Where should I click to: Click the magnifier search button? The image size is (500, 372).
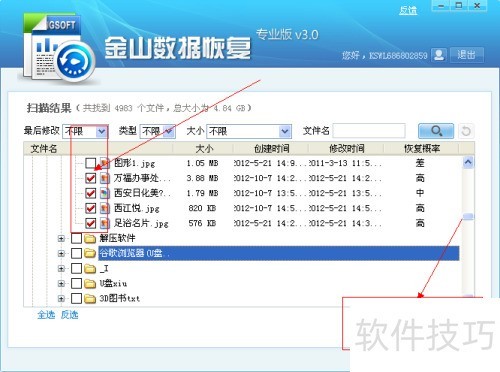tap(436, 131)
